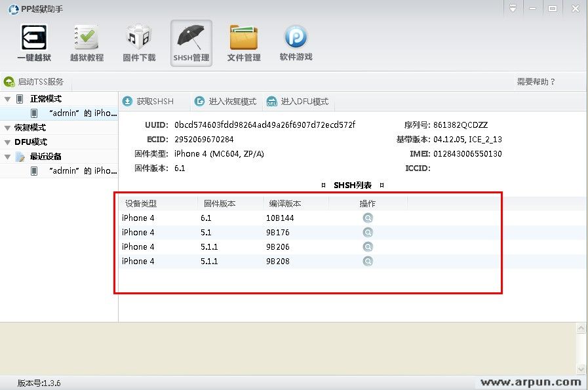Click the 需要帮助? help link

pos(536,81)
